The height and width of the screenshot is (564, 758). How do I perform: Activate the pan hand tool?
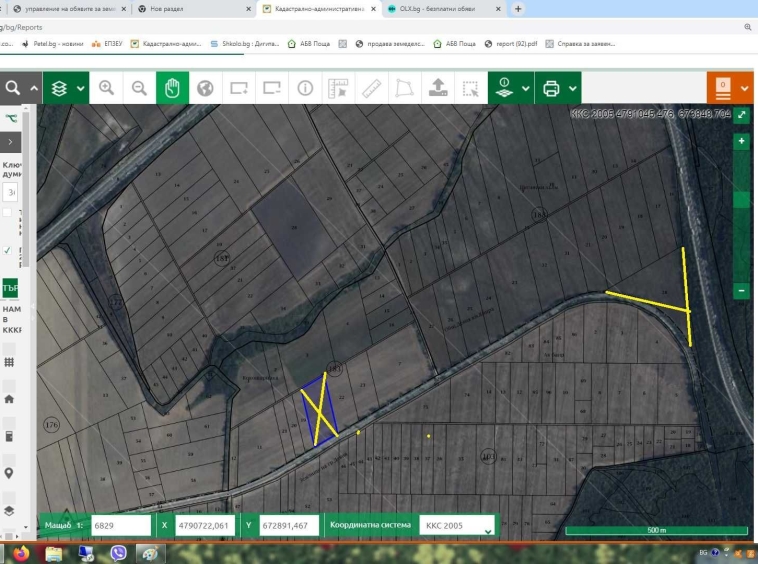172,88
